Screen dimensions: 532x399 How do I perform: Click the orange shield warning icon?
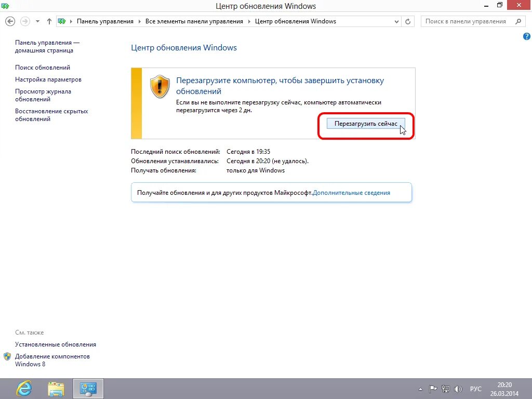[x=160, y=87]
